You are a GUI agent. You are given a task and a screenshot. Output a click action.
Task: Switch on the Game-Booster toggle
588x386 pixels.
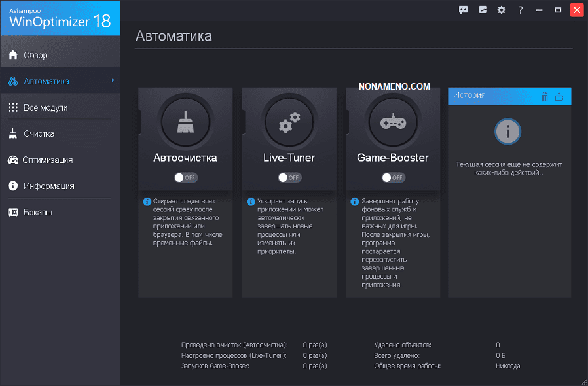(x=393, y=177)
